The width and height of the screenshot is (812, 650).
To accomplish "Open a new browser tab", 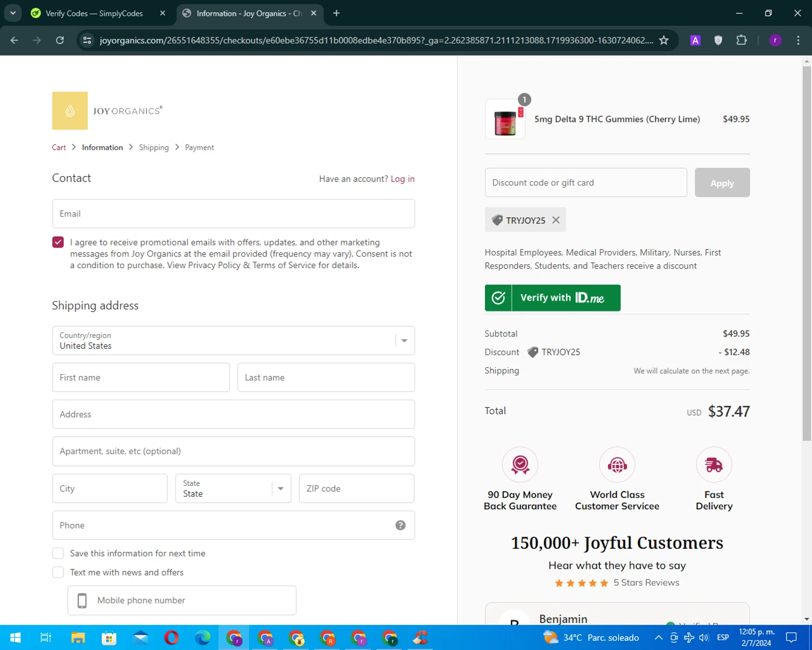I will (x=336, y=13).
